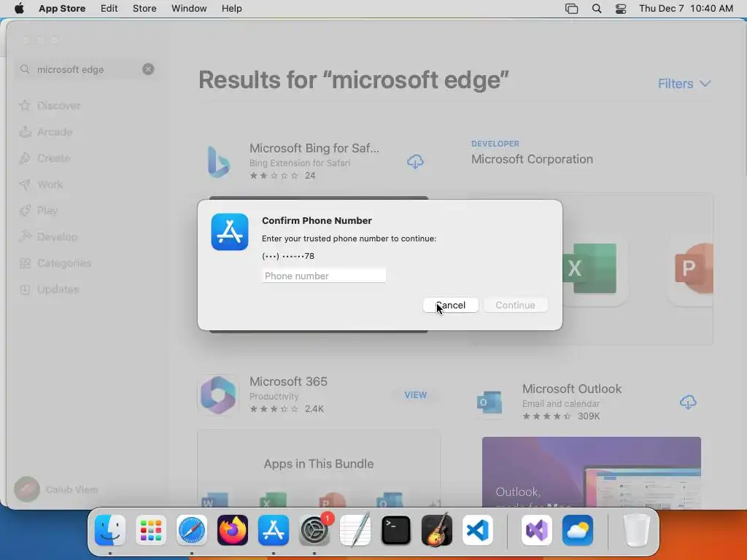Click the Microsoft 365 title text
This screenshot has height=560, width=747.
tap(288, 381)
